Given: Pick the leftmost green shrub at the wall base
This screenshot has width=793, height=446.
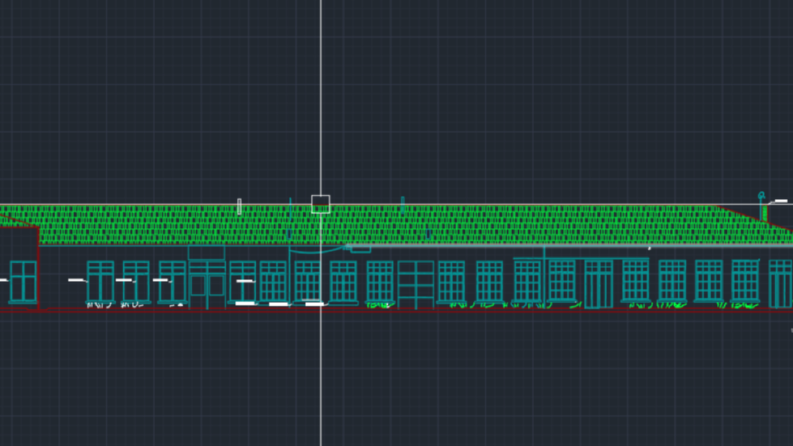Looking at the screenshot, I should pos(380,305).
